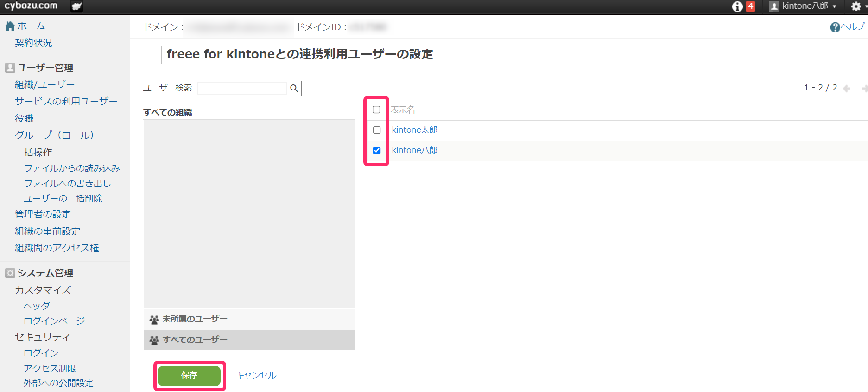
Task: Uncheck the kintone八郎 checkbox
Action: (377, 150)
